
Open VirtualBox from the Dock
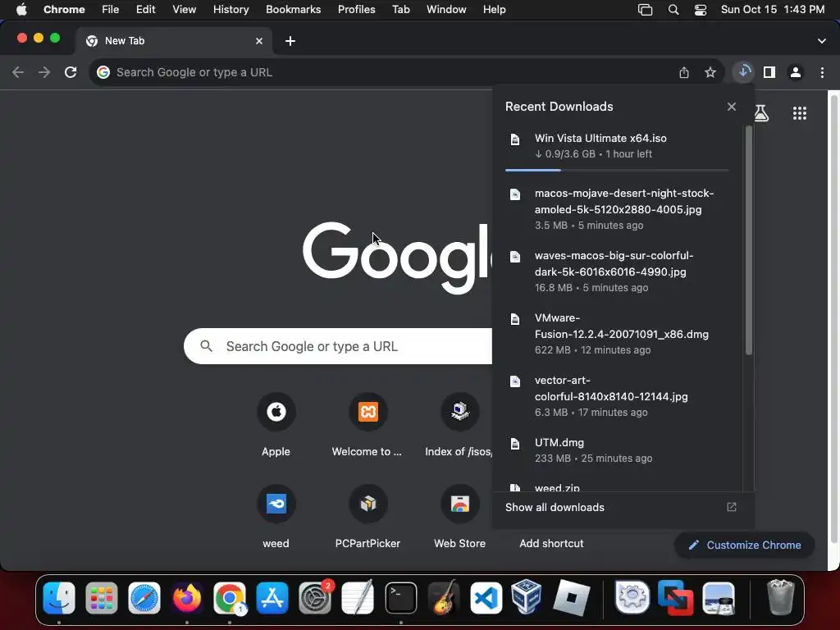click(x=527, y=597)
